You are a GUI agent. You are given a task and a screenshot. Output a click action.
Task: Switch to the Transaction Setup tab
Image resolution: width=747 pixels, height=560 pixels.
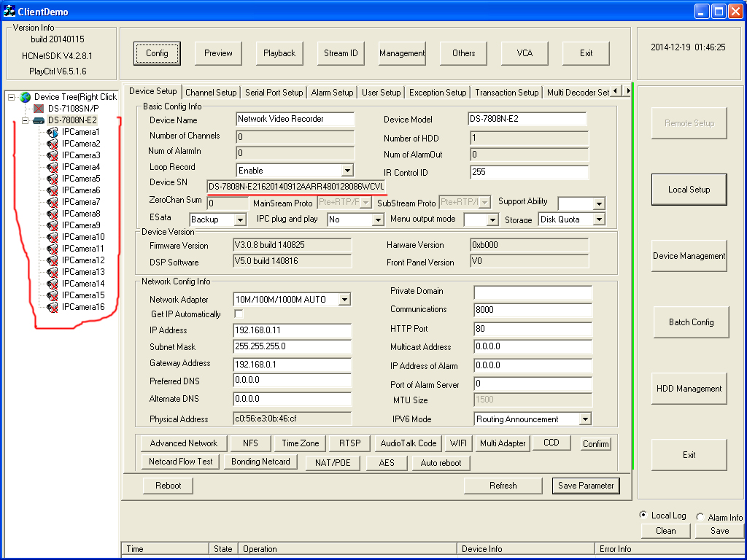(506, 93)
